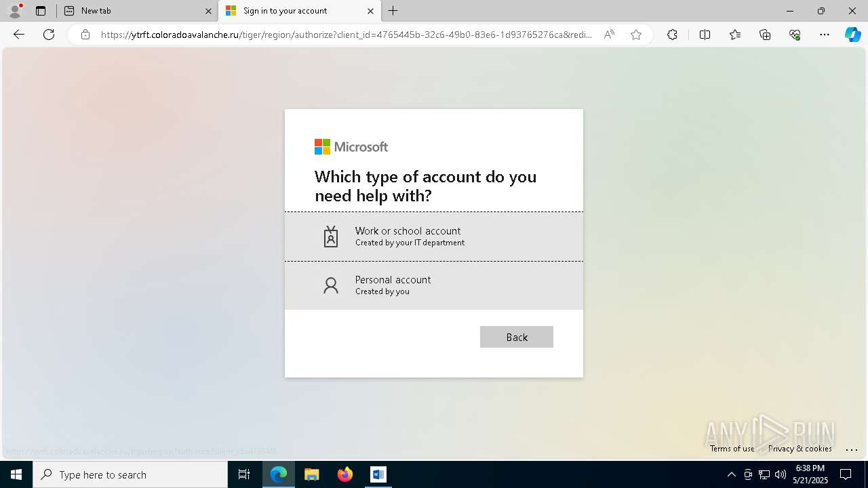Open Firefox from taskbar
The image size is (868, 488).
click(x=345, y=474)
